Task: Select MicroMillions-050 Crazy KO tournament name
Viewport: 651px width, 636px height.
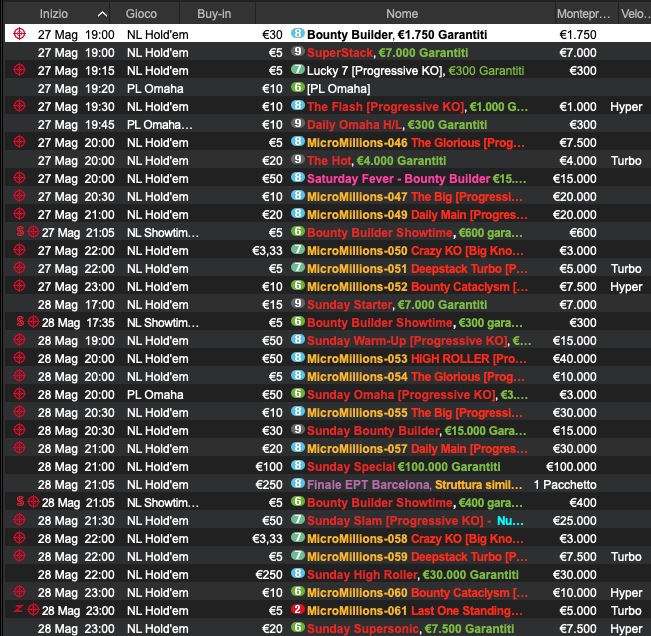Action: 415,251
